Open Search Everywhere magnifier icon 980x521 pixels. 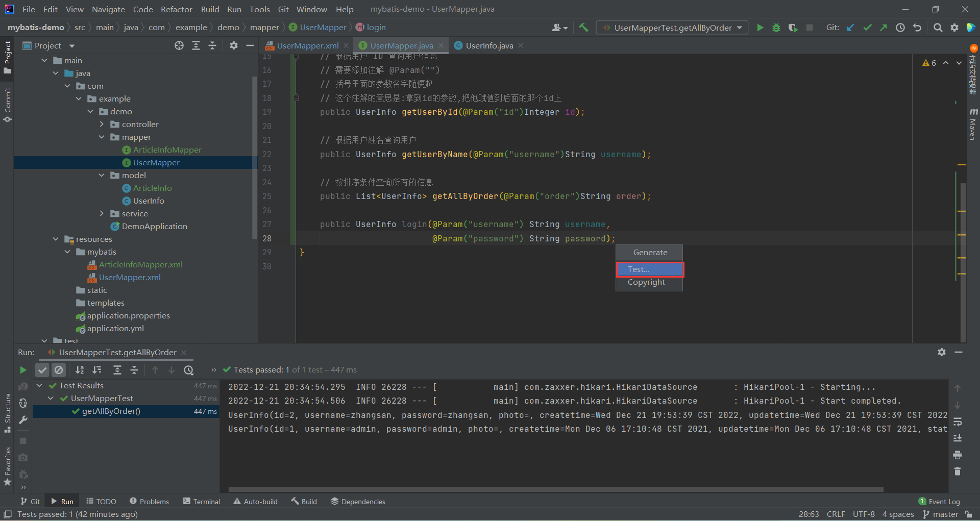click(x=938, y=28)
